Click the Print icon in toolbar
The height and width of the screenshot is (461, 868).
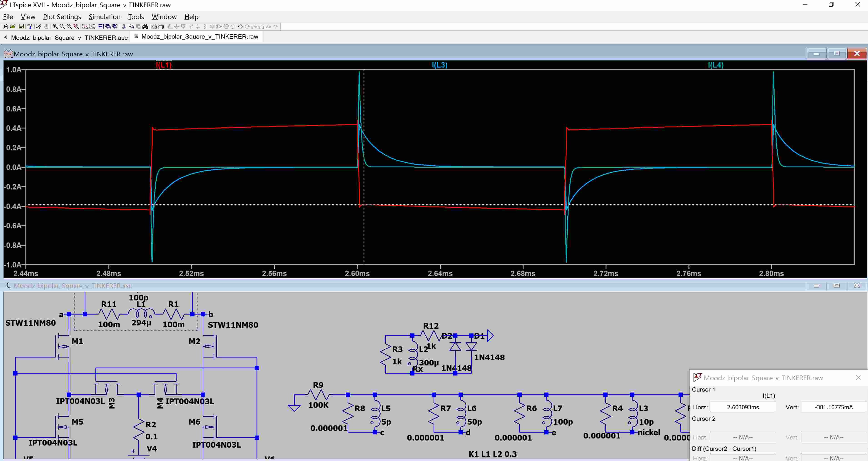click(154, 27)
